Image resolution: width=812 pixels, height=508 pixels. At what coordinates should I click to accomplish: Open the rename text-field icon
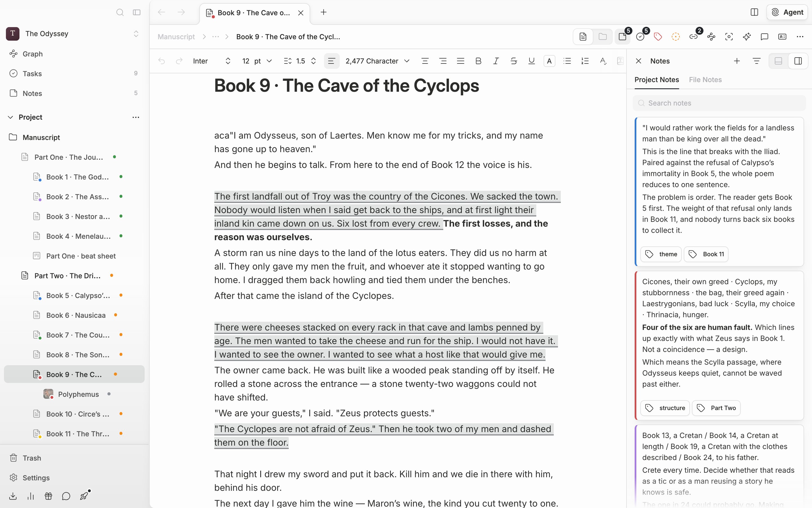point(782,37)
